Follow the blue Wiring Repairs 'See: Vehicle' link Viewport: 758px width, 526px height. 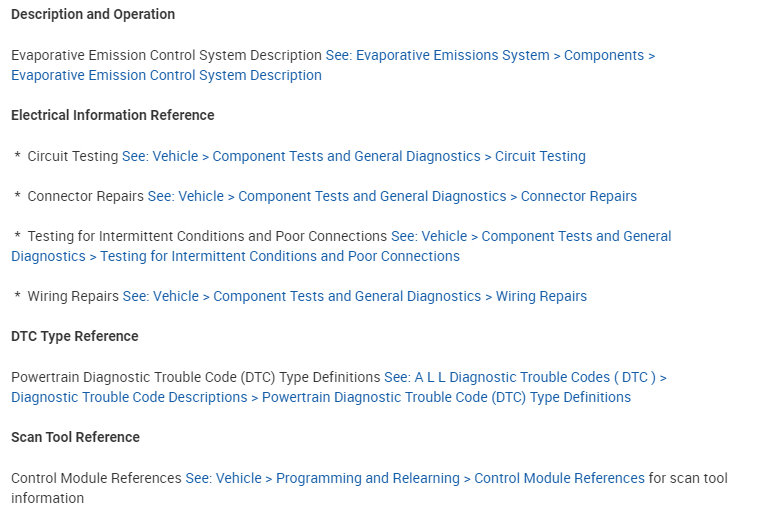tap(355, 297)
